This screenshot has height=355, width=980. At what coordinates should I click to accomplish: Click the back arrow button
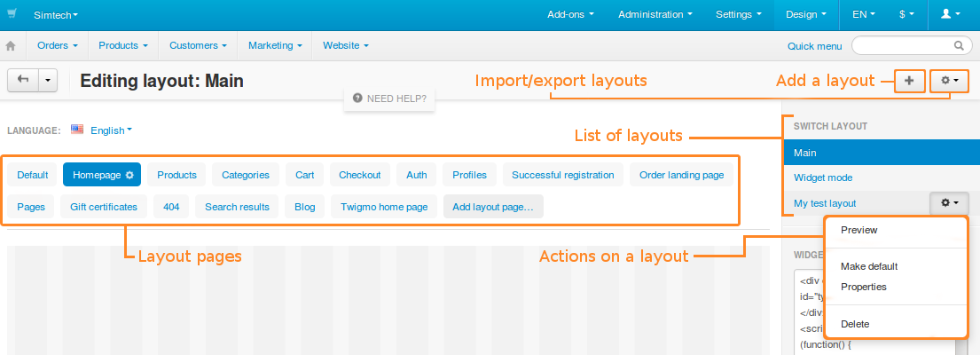[x=23, y=80]
